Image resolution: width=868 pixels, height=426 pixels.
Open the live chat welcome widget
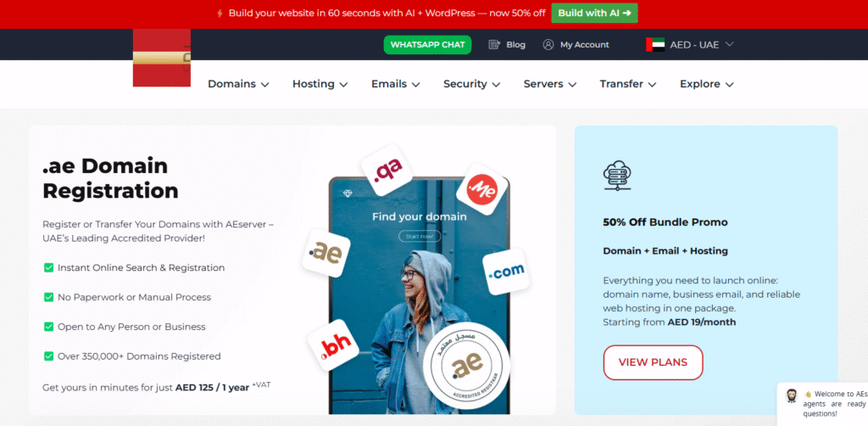(823, 402)
